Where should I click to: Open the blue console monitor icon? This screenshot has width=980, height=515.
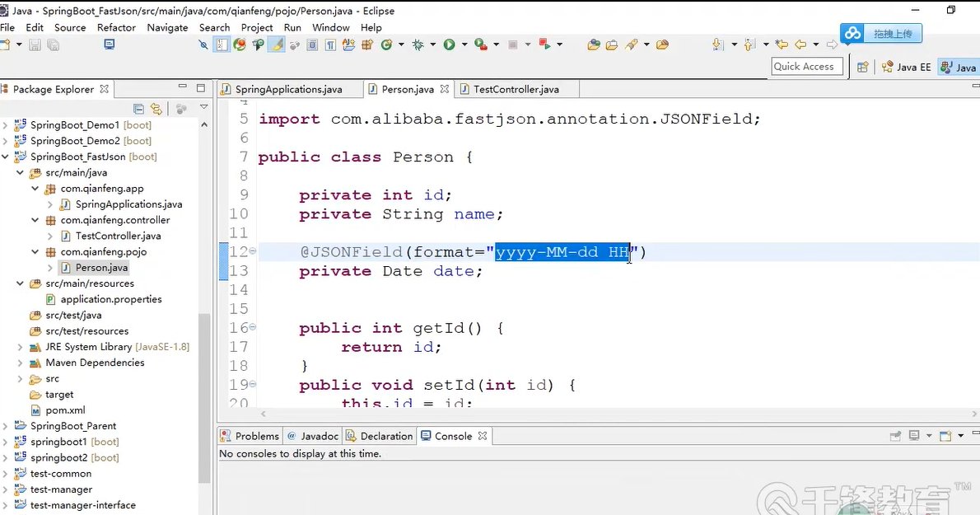110,44
